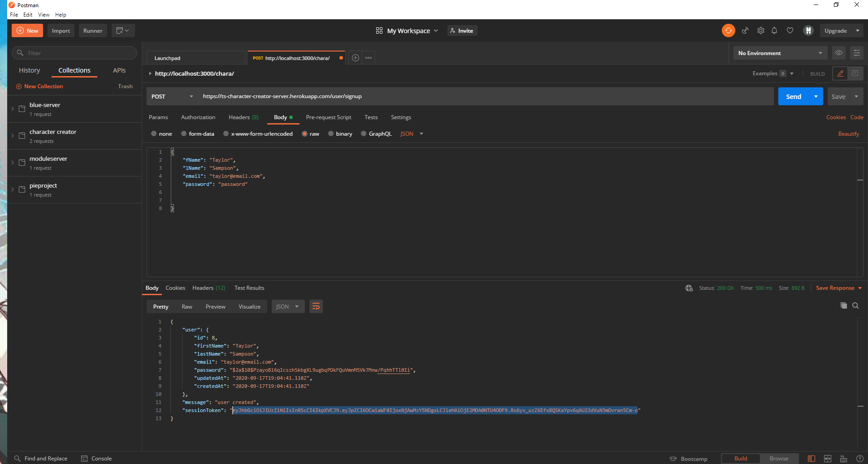Viewport: 868px width, 464px height.
Task: Switch to Browse mode toggle
Action: tap(779, 458)
